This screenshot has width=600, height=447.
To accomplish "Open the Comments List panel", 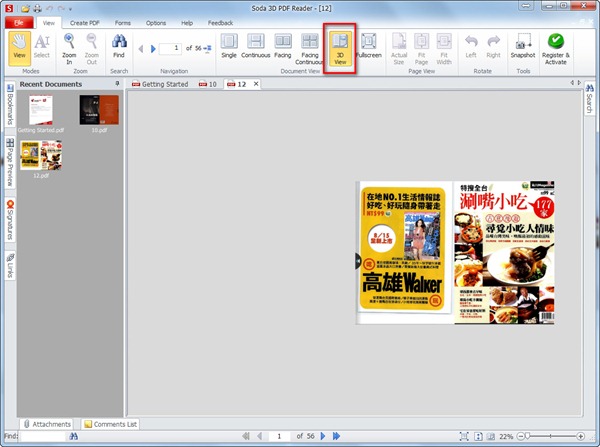I will coord(110,424).
